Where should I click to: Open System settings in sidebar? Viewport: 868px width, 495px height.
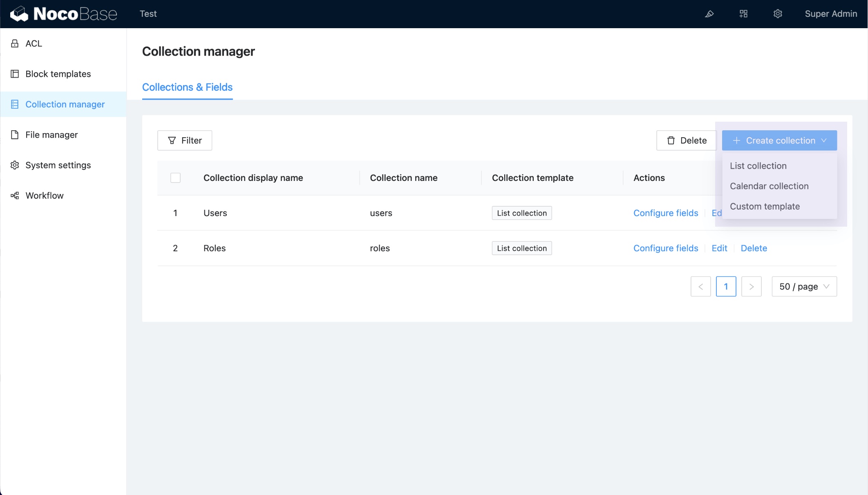58,165
